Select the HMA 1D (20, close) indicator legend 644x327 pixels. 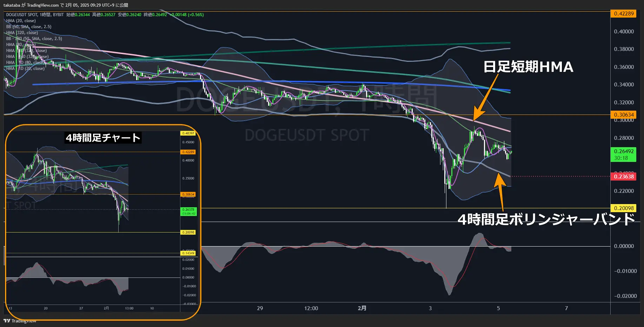click(25, 68)
